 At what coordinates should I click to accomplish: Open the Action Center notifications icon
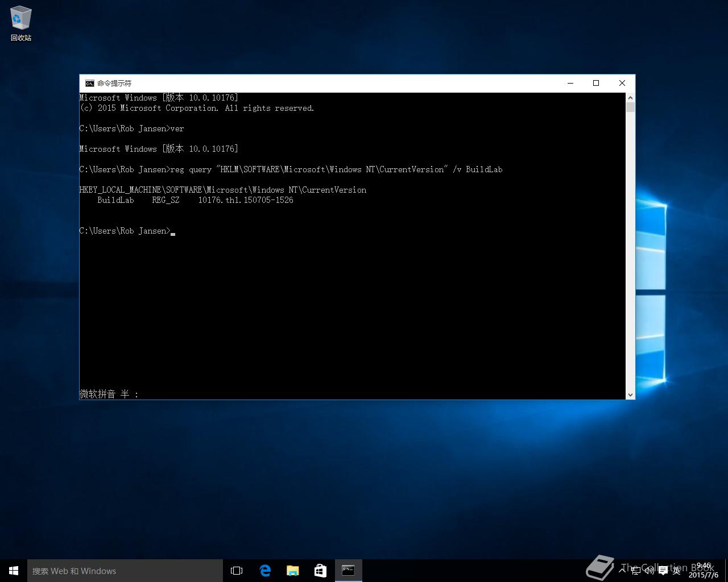663,570
